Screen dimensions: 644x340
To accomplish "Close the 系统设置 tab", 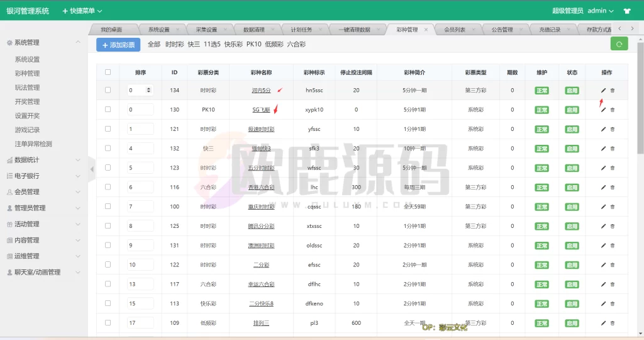I will 177,30.
